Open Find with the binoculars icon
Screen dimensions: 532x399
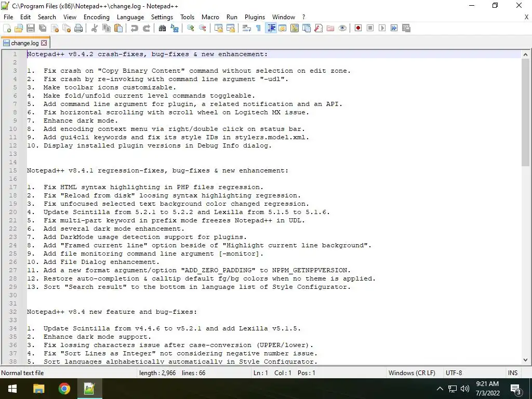click(x=163, y=28)
